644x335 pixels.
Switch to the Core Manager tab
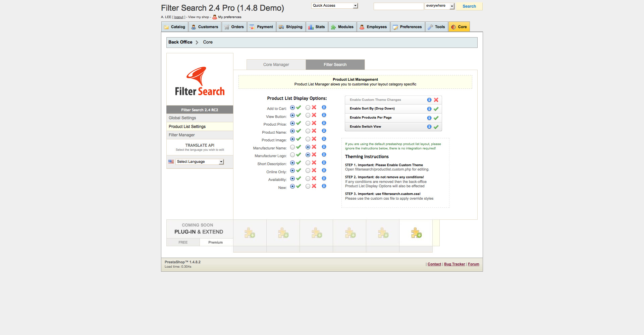tap(276, 65)
